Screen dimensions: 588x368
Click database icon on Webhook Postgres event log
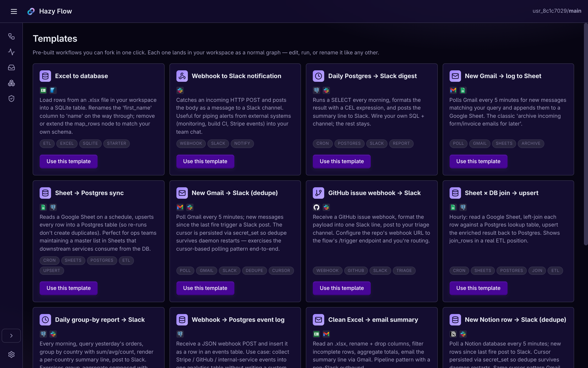[182, 320]
